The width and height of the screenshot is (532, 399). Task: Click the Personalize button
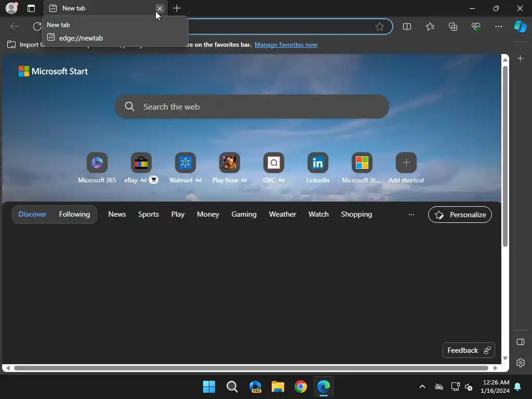coord(460,215)
